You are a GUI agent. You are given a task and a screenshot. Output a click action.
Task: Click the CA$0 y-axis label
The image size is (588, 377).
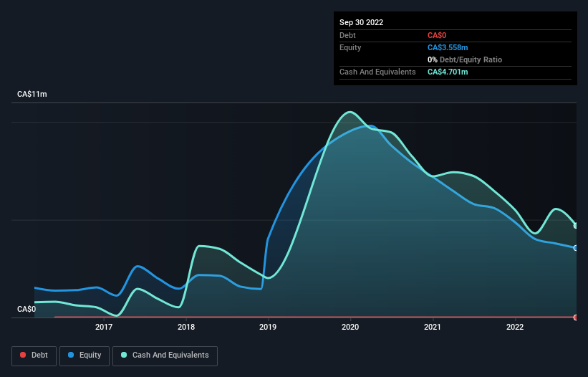(26, 309)
